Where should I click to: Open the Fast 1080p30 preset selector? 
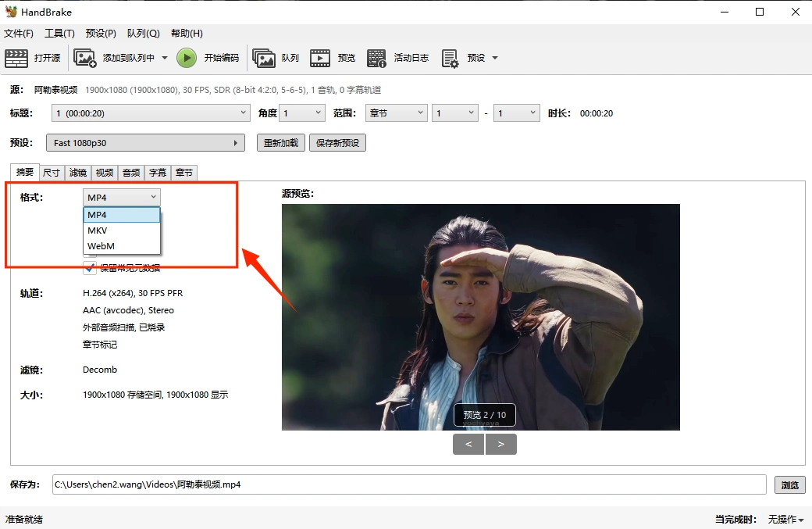click(x=145, y=143)
